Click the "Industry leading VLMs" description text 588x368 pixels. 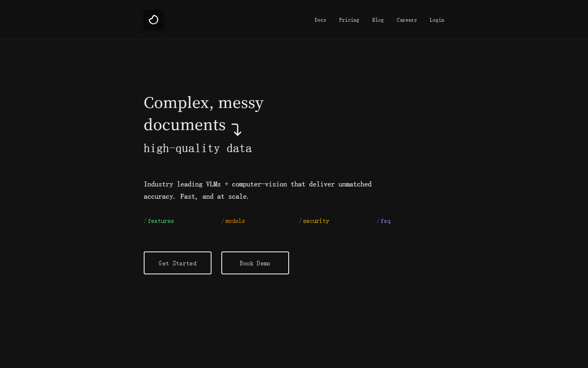pyautogui.click(x=258, y=190)
